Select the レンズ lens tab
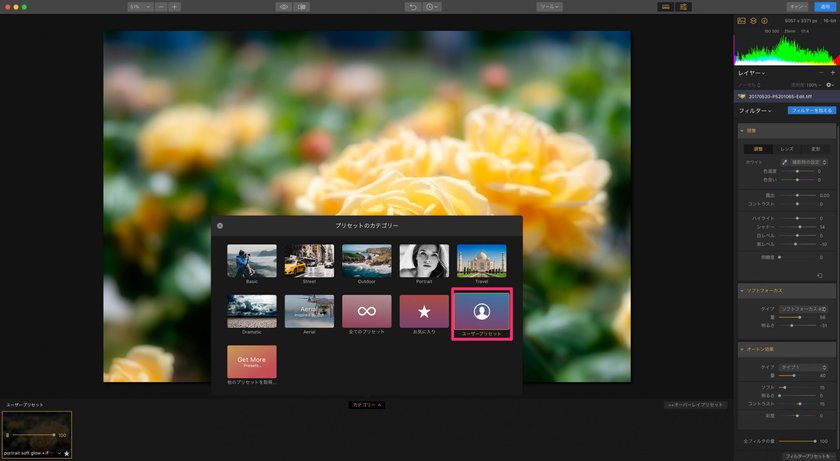 pyautogui.click(x=786, y=149)
